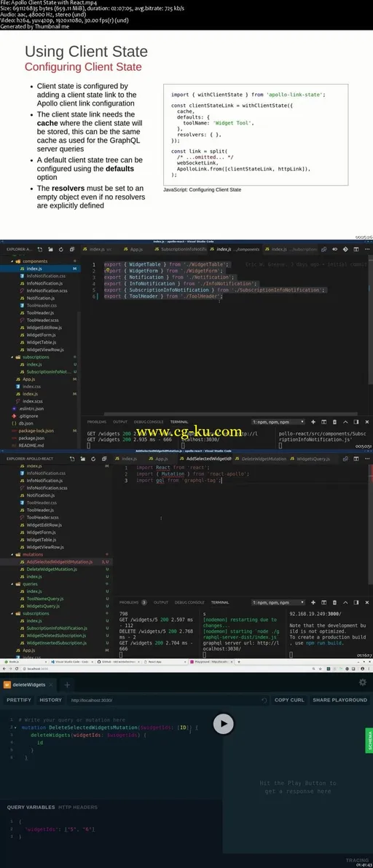
Task: Open .eslintrc.json in the explorer
Action: tap(31, 409)
